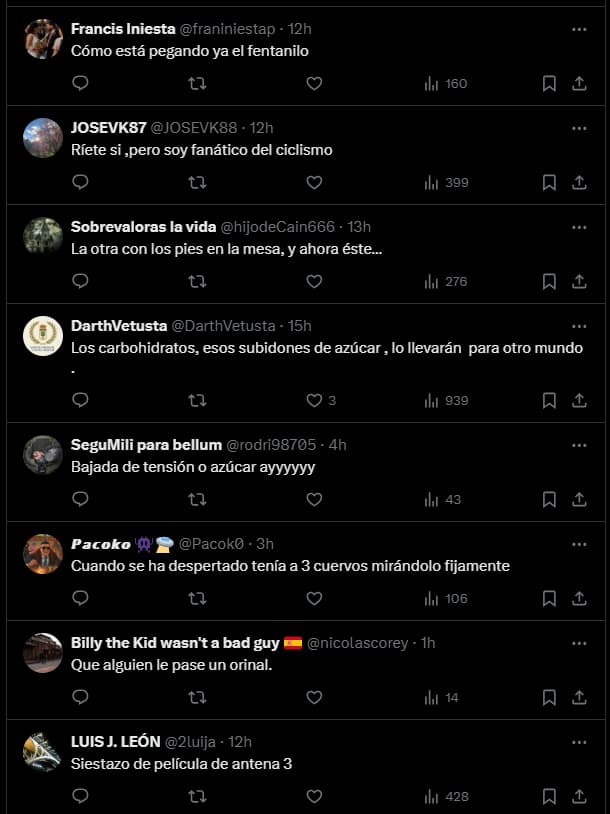
Task: View analytics showing 939 views
Action: click(x=446, y=400)
